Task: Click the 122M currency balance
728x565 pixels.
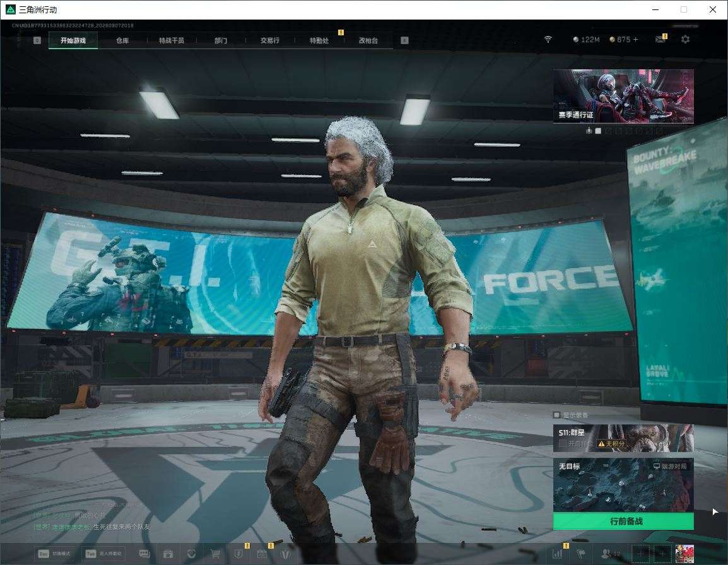Action: coord(587,40)
